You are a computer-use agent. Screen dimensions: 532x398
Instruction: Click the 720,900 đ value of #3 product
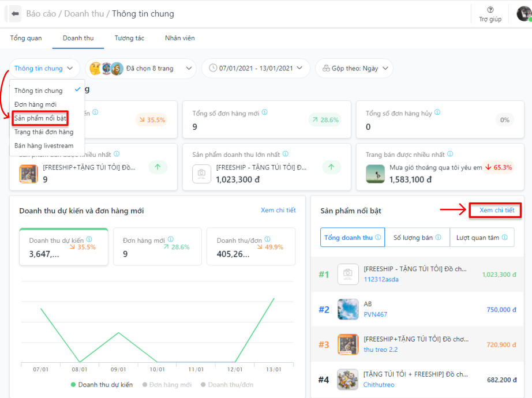[x=501, y=345]
